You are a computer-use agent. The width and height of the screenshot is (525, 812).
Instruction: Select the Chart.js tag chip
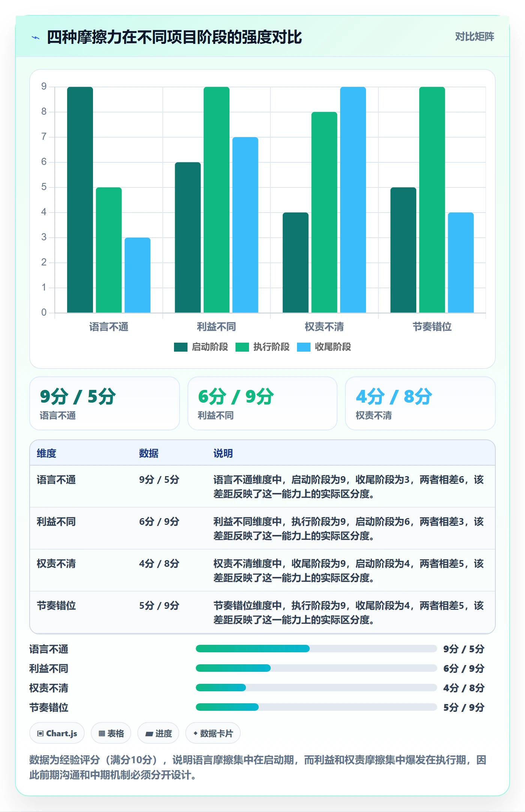[x=57, y=733]
